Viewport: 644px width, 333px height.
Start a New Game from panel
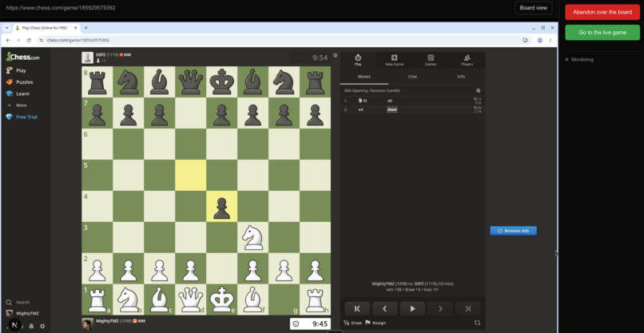pyautogui.click(x=394, y=60)
